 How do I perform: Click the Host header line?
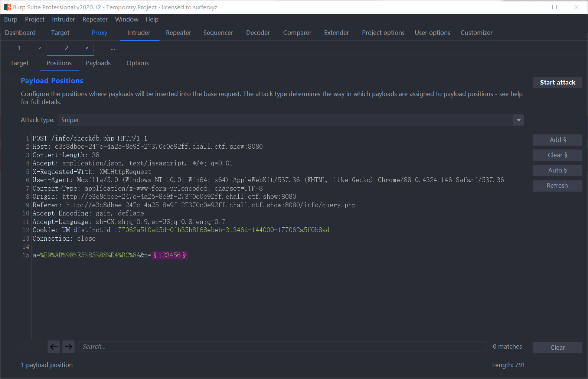(x=148, y=146)
